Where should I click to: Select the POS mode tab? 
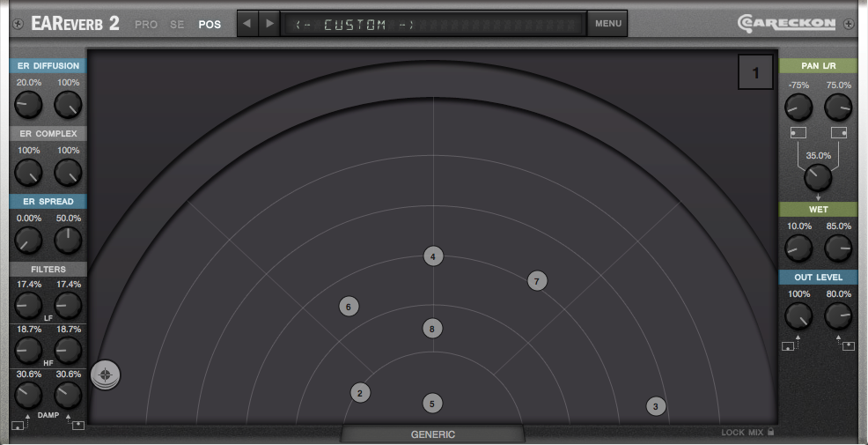pyautogui.click(x=210, y=25)
